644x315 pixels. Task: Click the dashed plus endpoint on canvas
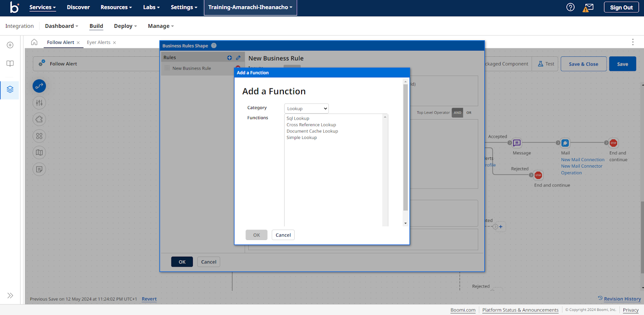point(501,227)
